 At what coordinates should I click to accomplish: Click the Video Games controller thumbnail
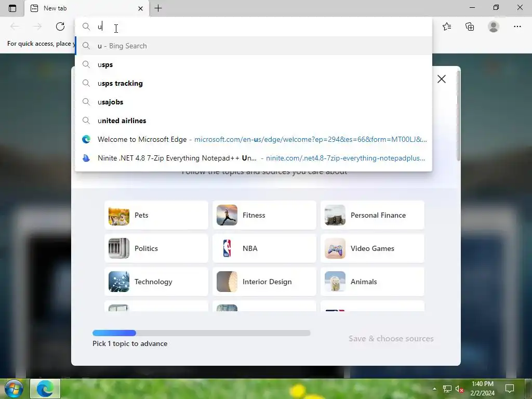[335, 248]
